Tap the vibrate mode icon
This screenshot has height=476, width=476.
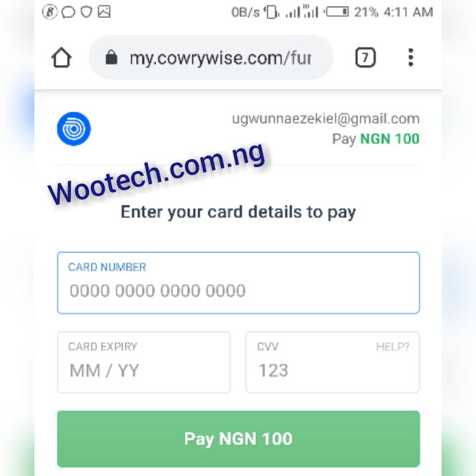point(271,12)
